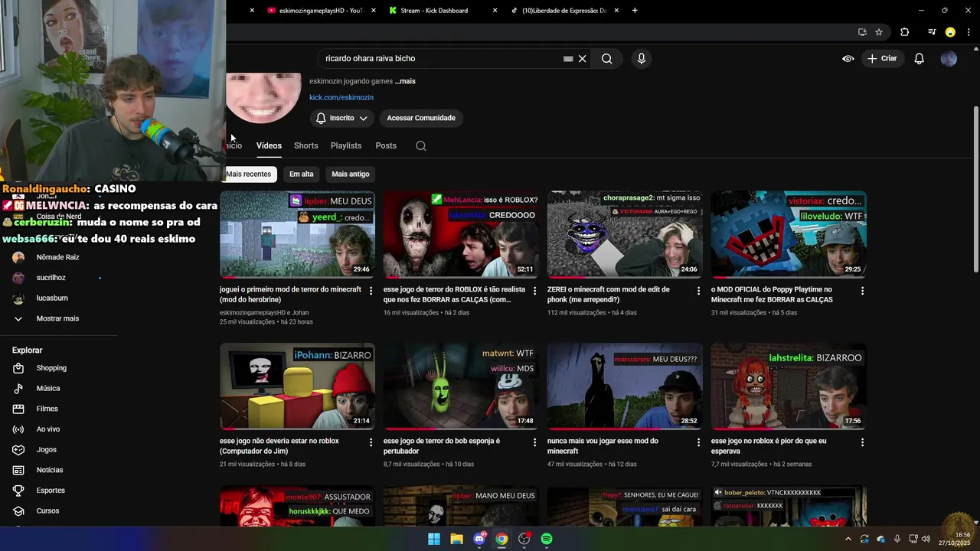Open options for phonk edit mod video
The image size is (980, 551).
pyautogui.click(x=698, y=291)
